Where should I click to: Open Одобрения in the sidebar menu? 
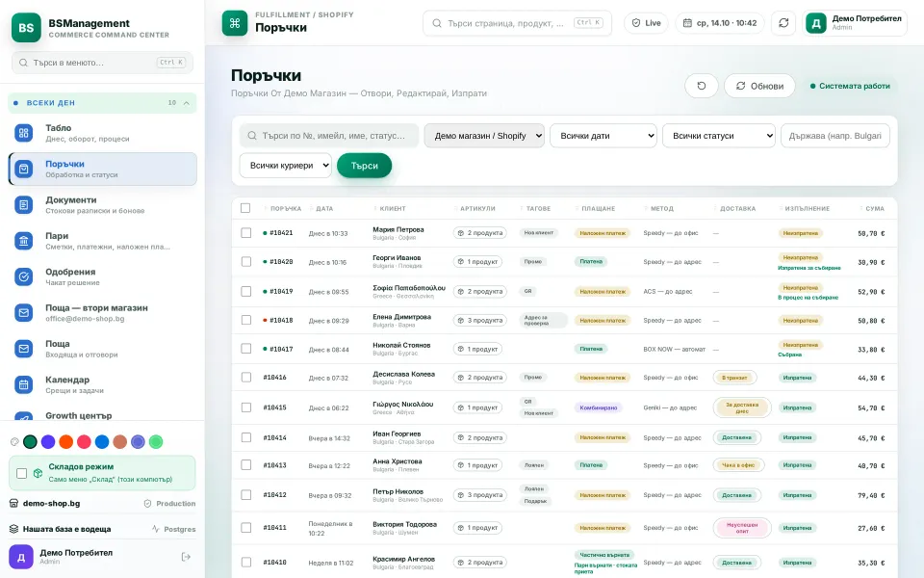point(103,276)
